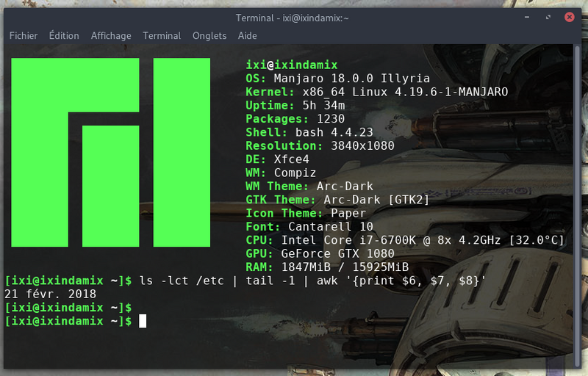The image size is (588, 376).
Task: Maximize the terminal window
Action: tap(548, 17)
